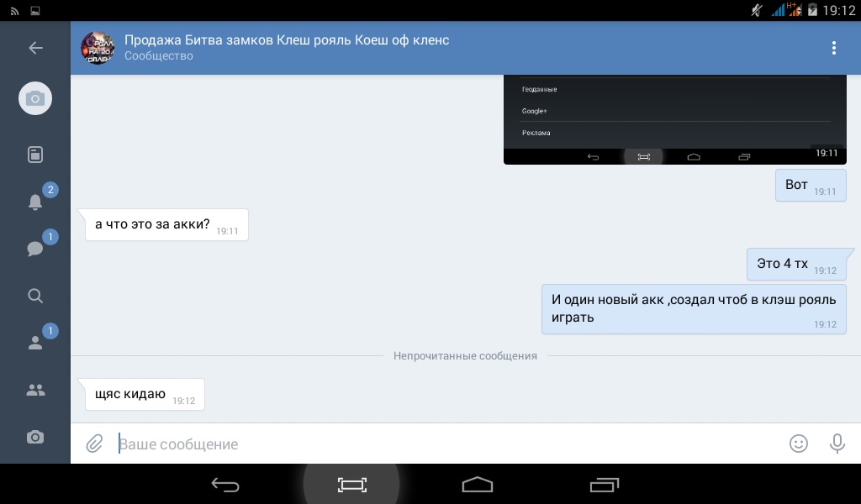Open the profile camera avatar in the sidebar

coord(35,99)
